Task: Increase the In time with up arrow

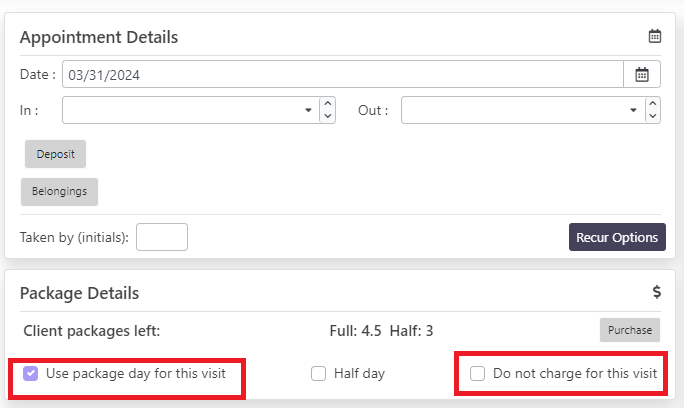Action: pos(327,103)
